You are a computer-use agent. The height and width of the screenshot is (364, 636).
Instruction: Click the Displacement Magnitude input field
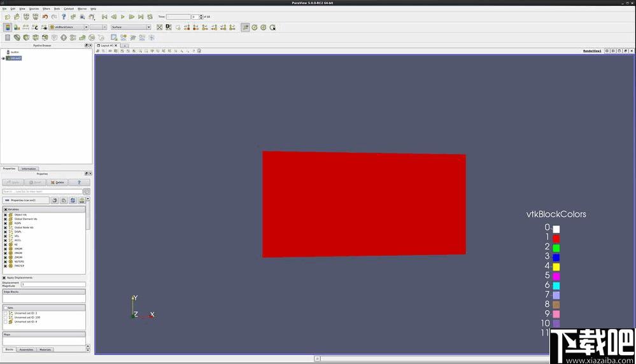click(x=53, y=284)
